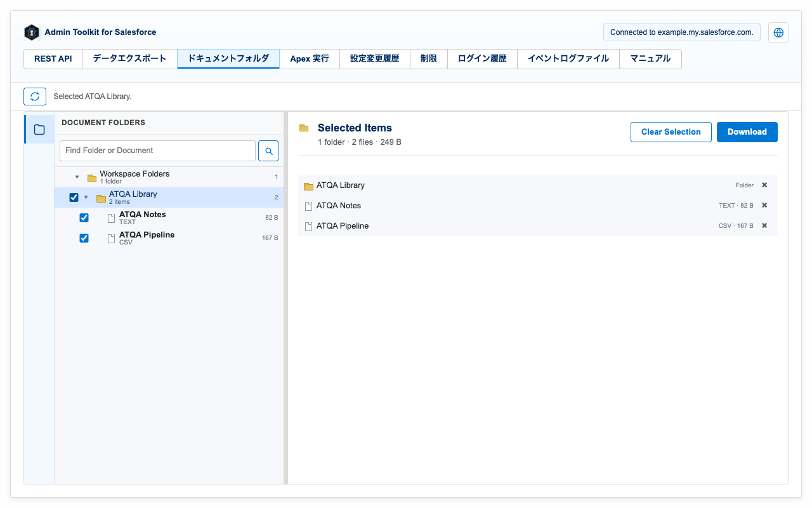
Task: Click the Admin Toolkit shield logo
Action: [32, 32]
